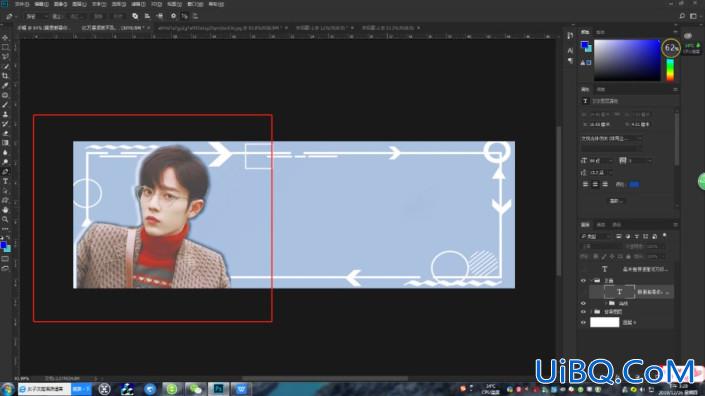This screenshot has width=705, height=396.
Task: Click the Advanced button in Properties panel
Action: pyautogui.click(x=616, y=201)
